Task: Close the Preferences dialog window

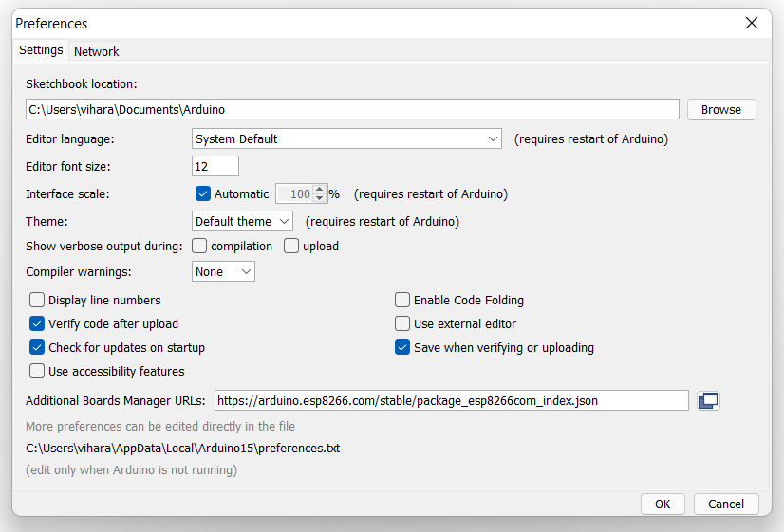Action: click(751, 24)
